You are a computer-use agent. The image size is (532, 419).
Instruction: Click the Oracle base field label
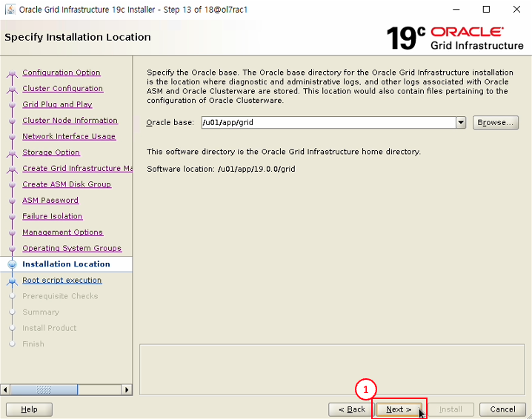pyautogui.click(x=170, y=122)
